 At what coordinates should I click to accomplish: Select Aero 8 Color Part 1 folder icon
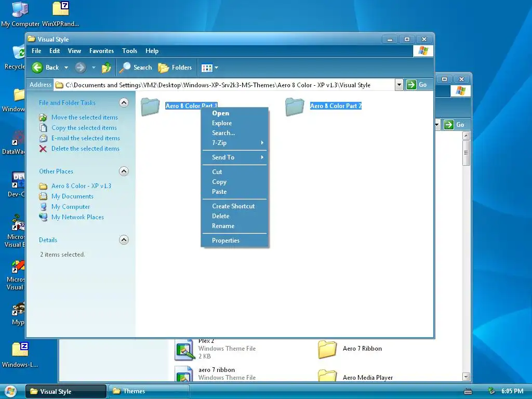(x=150, y=107)
